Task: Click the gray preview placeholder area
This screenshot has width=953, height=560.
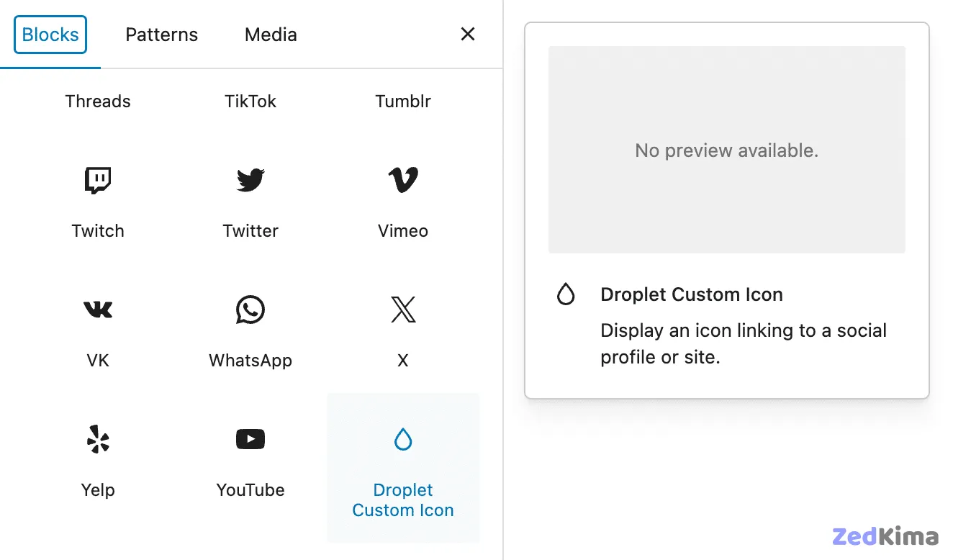Action: [x=726, y=150]
